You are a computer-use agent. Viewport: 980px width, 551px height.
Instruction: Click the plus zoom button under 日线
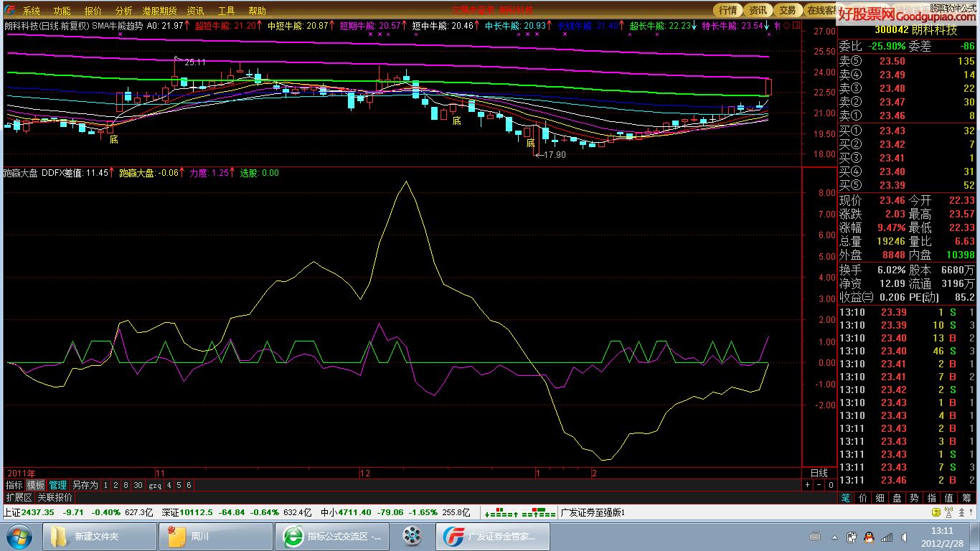807,485
